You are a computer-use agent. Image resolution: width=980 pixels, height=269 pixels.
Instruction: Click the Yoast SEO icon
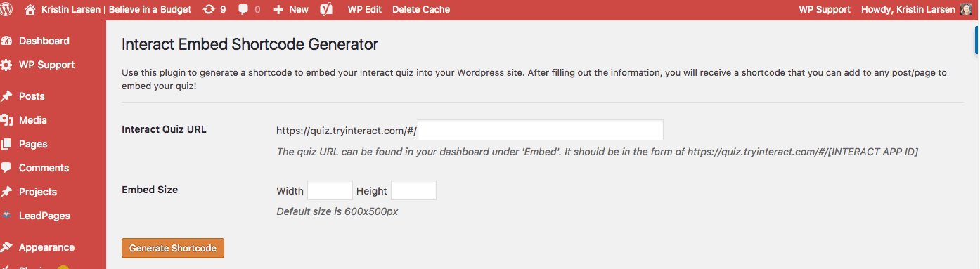click(326, 9)
